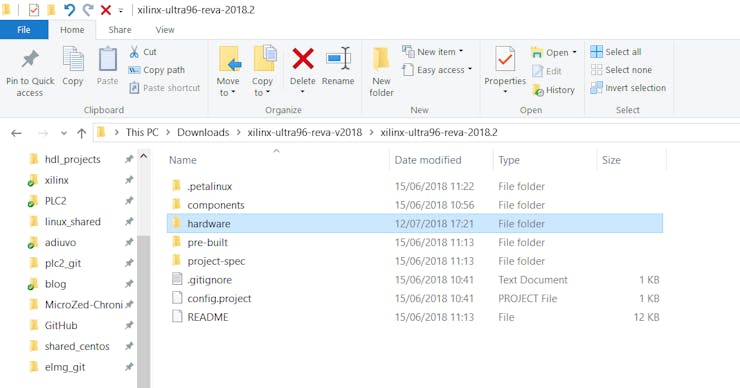Expand the Customize Quick Access Toolbar arrow
Screen dimensions: 740x388
(121, 10)
